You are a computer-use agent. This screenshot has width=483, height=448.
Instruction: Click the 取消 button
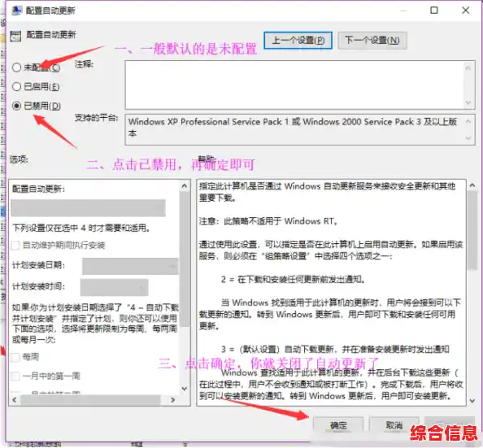pos(394,425)
